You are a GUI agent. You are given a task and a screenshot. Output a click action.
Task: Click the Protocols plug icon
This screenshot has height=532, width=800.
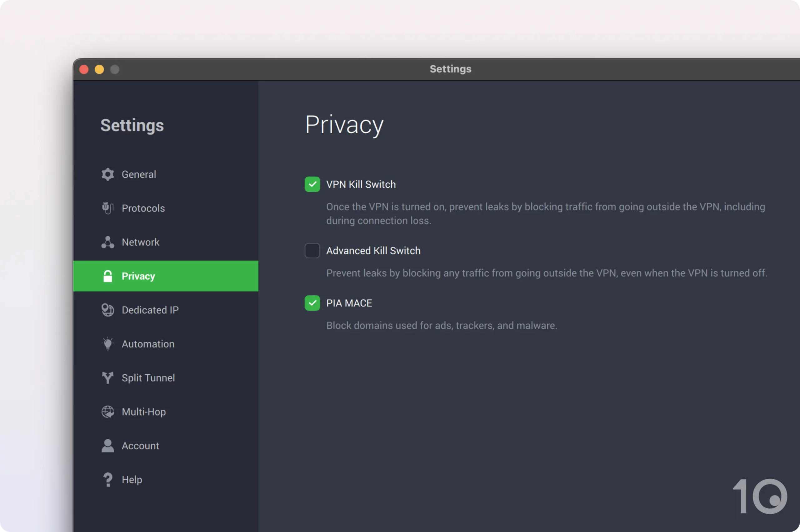107,208
